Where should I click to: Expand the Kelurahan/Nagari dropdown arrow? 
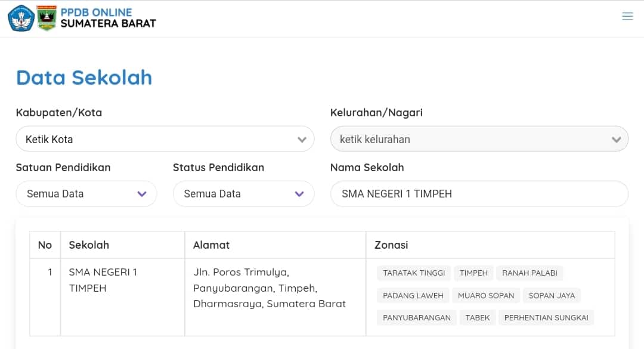click(x=616, y=140)
